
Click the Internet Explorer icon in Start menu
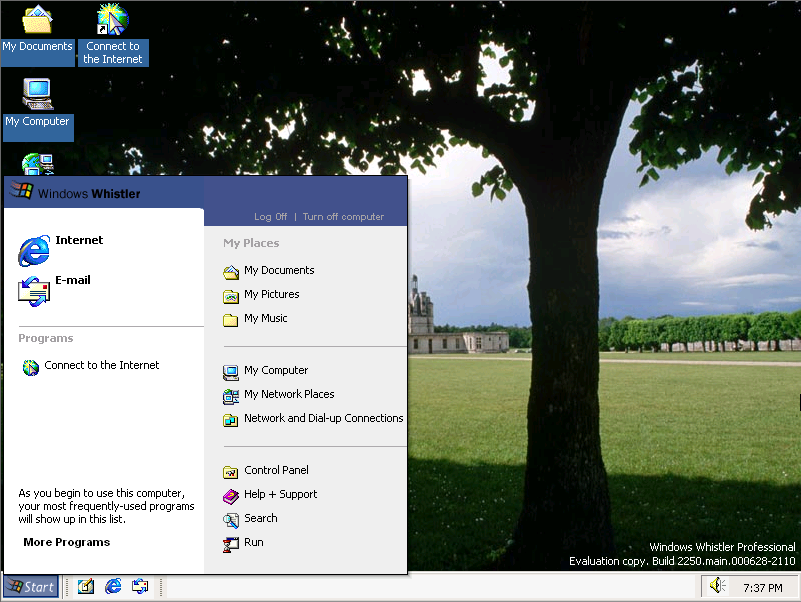coord(34,250)
